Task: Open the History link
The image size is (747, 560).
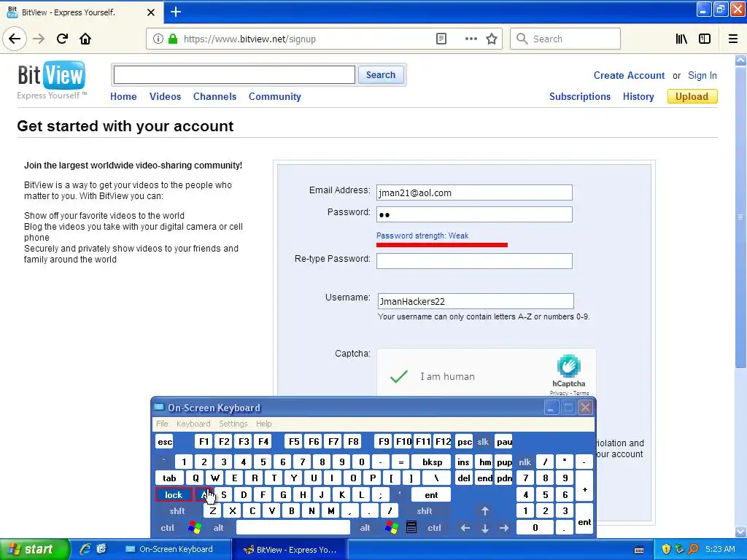Action: click(x=638, y=97)
